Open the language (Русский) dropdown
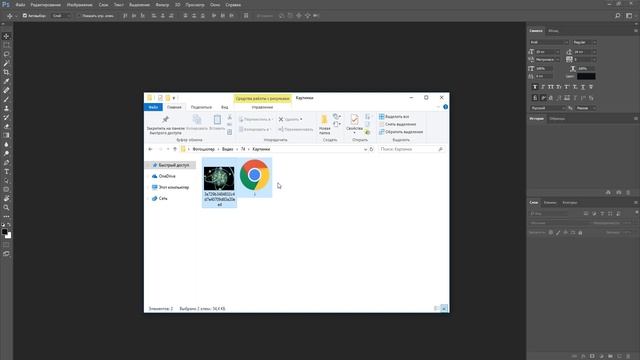Screen dimensions: 640x360 point(548,108)
